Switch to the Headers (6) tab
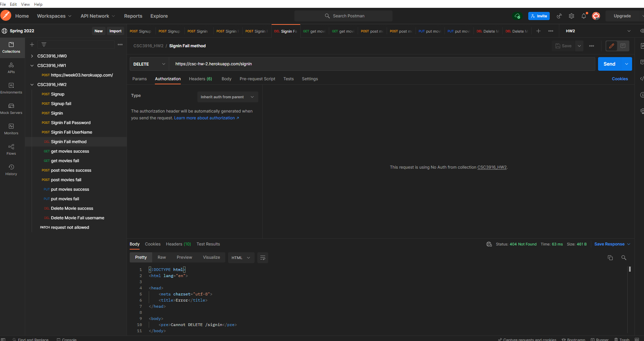644x341 pixels. tap(200, 79)
